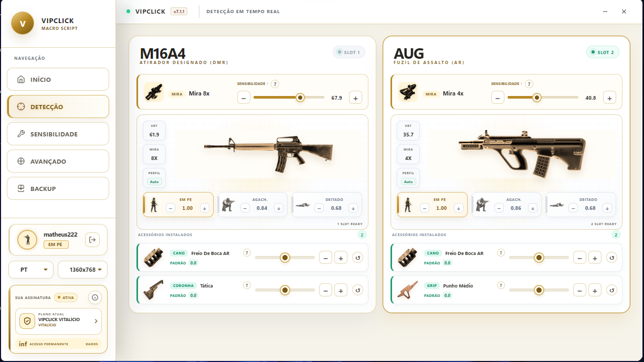Click M16A4 Freio De Boca AR icon
The width and height of the screenshot is (644, 362).
pos(154,258)
